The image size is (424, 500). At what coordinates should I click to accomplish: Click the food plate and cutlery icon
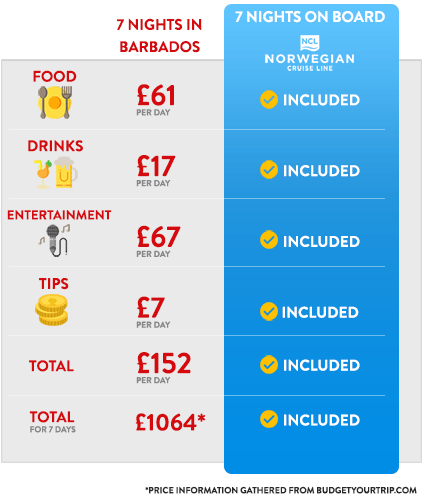(55, 102)
